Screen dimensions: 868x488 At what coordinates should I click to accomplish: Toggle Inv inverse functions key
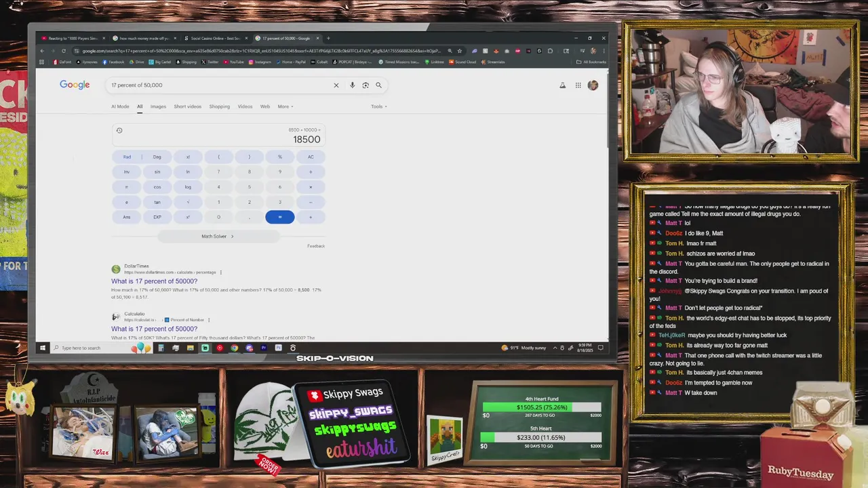click(127, 171)
